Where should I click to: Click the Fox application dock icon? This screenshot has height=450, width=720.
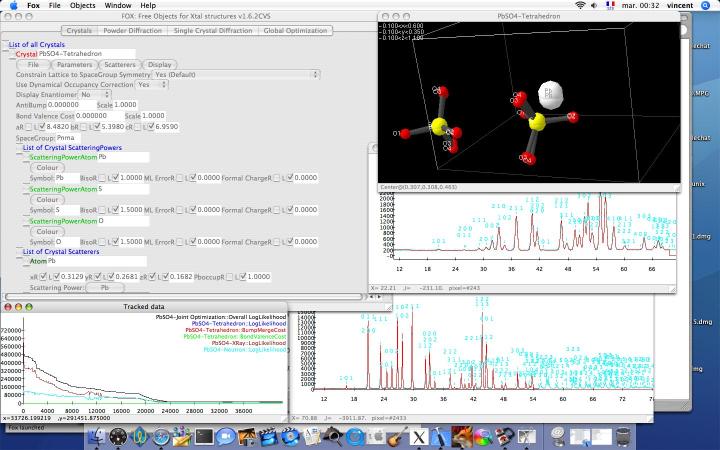tap(461, 436)
